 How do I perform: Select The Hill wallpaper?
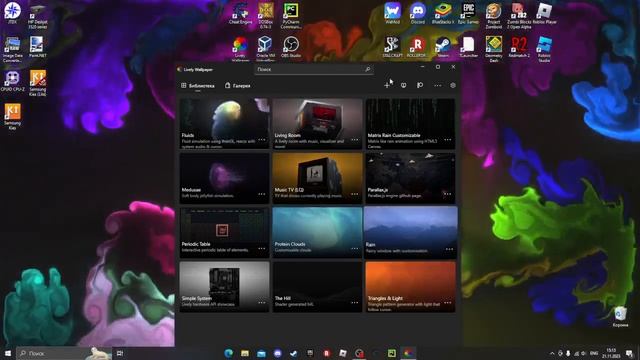[x=317, y=287]
